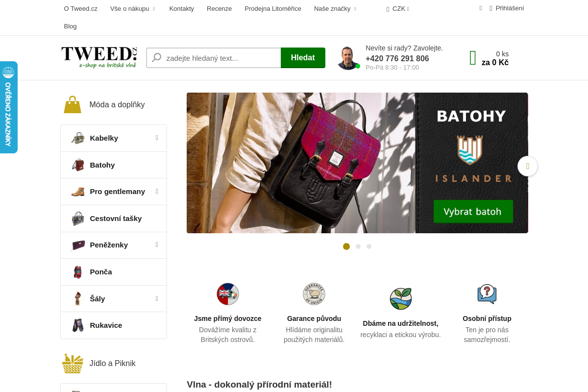Open the CZK currency selector

(398, 8)
